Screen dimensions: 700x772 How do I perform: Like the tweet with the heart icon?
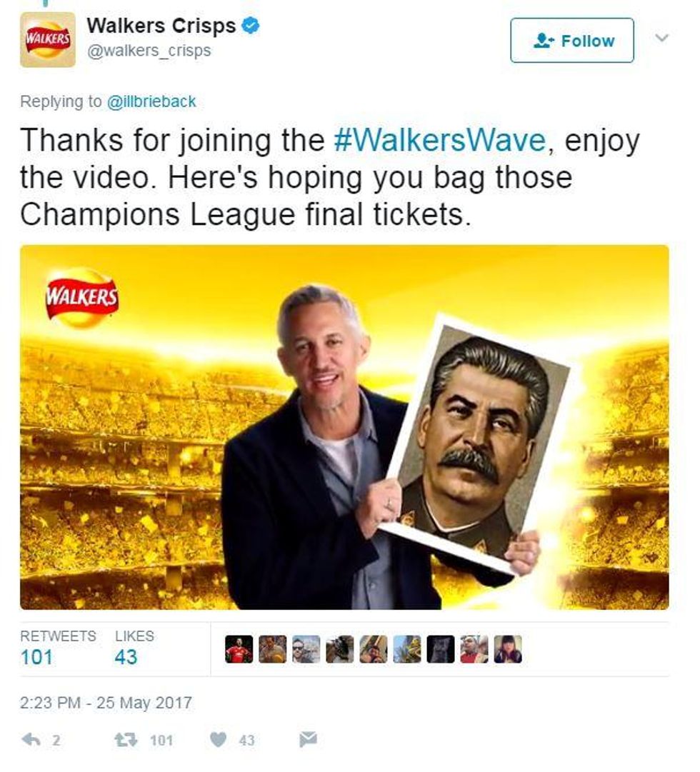pyautogui.click(x=218, y=739)
